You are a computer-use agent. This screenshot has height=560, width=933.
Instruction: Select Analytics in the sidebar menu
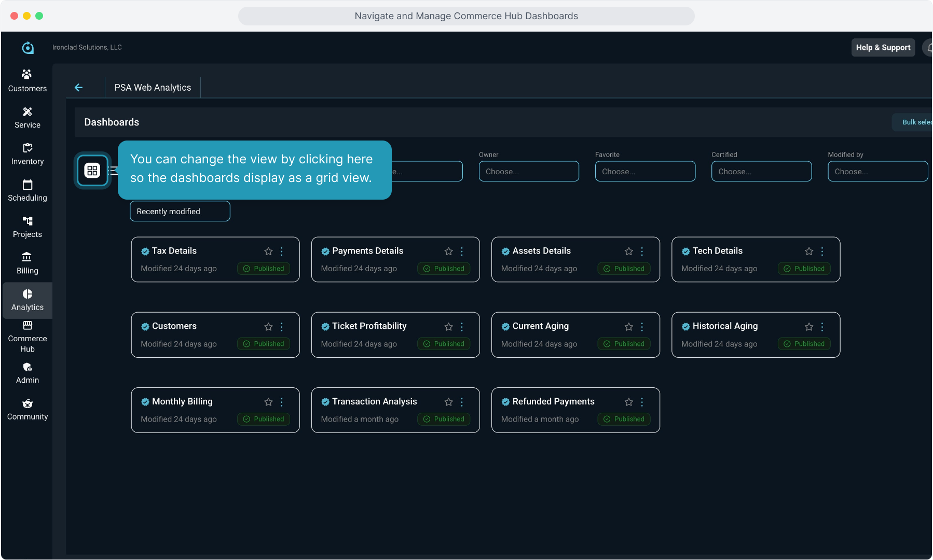point(28,300)
